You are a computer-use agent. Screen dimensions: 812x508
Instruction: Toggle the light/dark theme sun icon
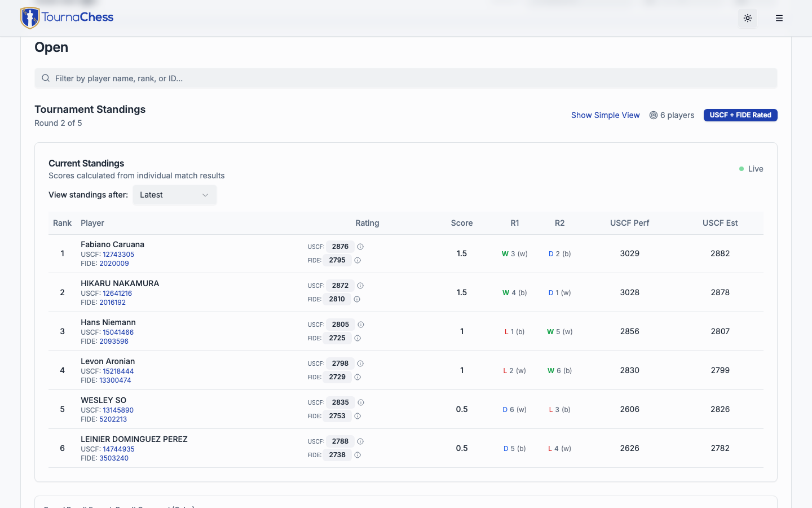click(748, 18)
